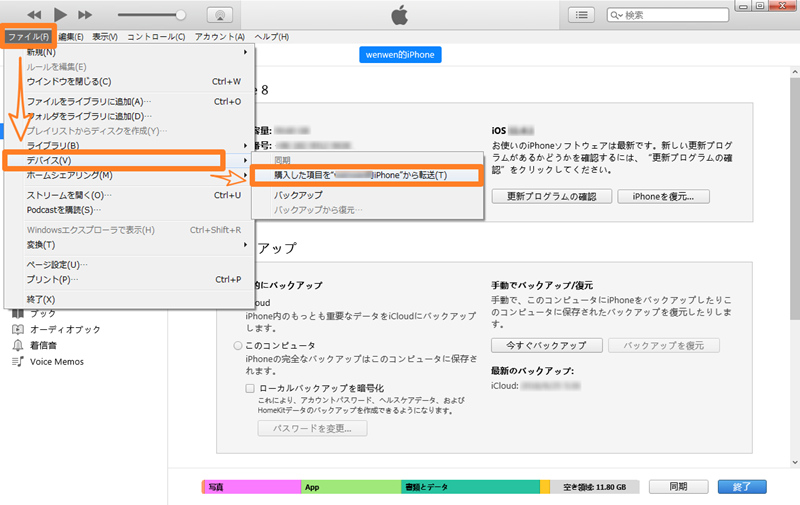Adjust the volume slider knob
The width and height of the screenshot is (800, 505).
pyautogui.click(x=181, y=15)
